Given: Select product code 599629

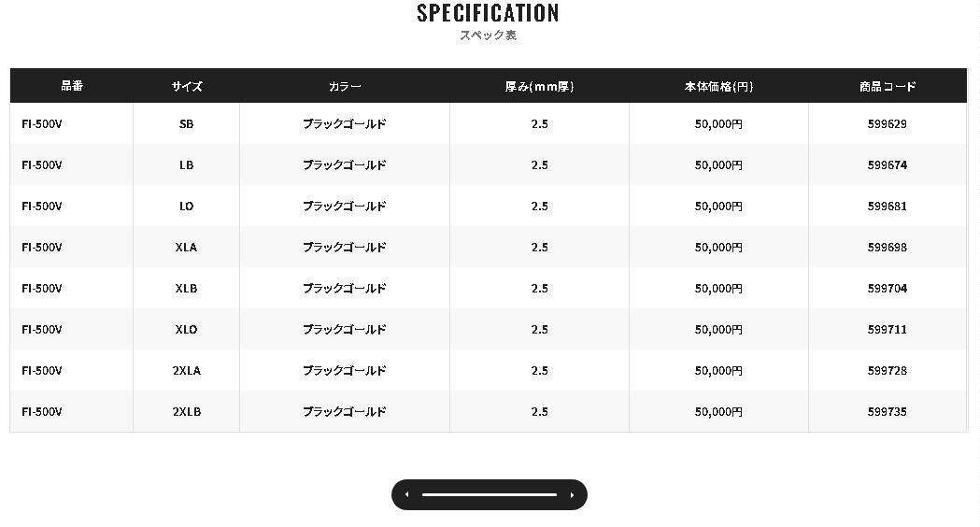Looking at the screenshot, I should coord(888,124).
